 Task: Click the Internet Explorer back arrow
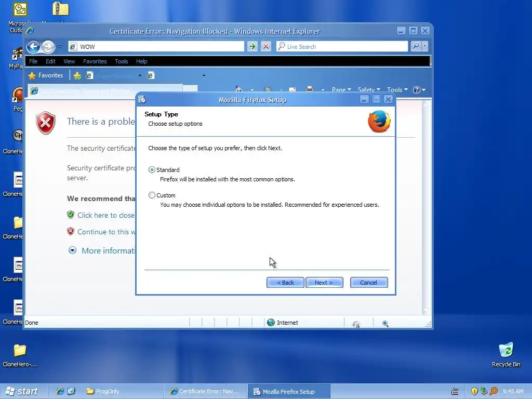point(34,46)
